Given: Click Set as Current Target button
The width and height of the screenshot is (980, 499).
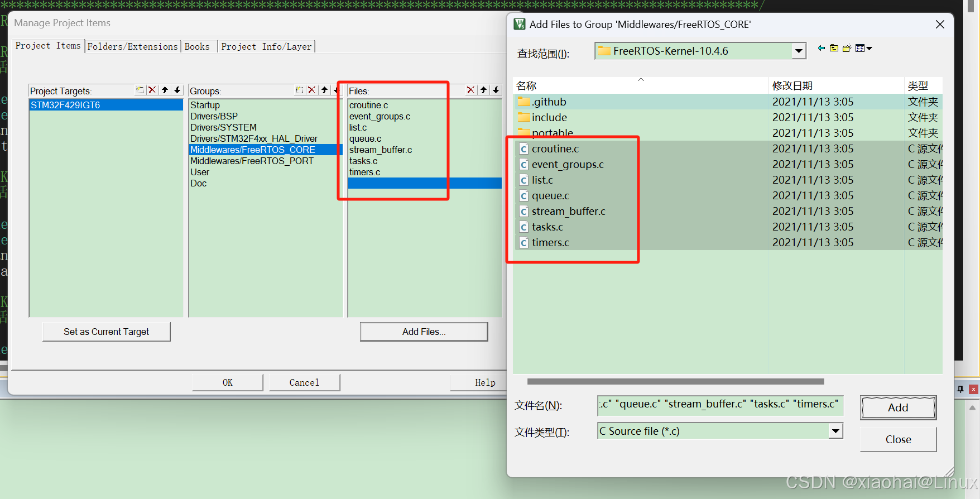Looking at the screenshot, I should point(106,332).
